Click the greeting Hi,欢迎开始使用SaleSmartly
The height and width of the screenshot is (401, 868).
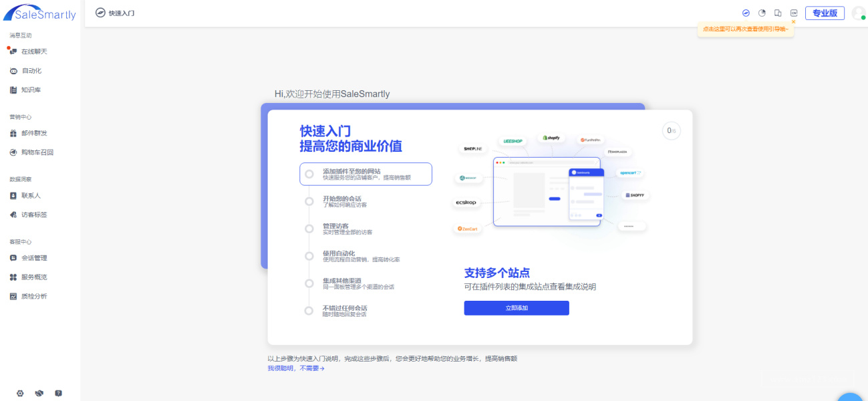pos(332,94)
